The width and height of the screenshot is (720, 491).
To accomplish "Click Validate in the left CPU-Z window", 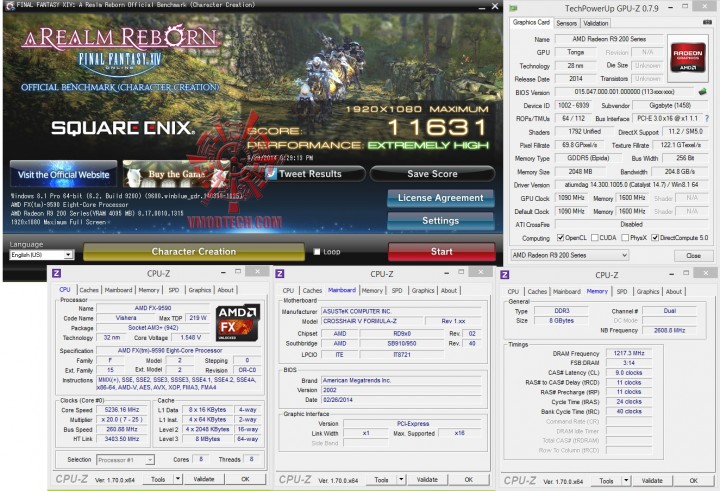I will point(204,479).
